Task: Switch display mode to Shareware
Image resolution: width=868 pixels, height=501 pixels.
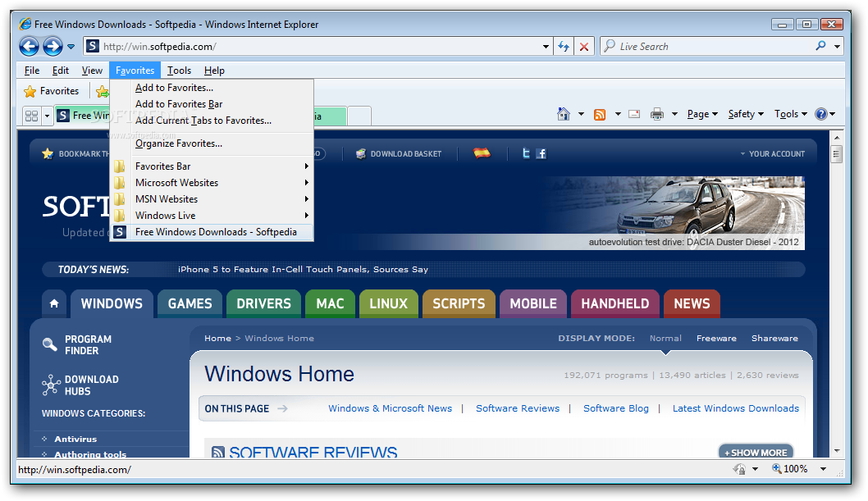Action: click(774, 338)
